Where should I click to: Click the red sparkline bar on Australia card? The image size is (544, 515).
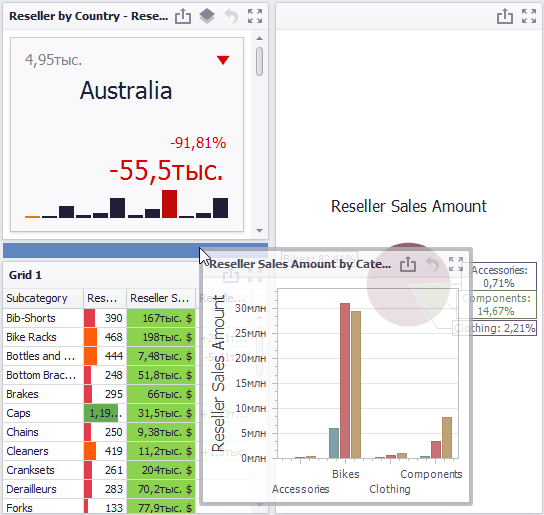click(x=169, y=204)
